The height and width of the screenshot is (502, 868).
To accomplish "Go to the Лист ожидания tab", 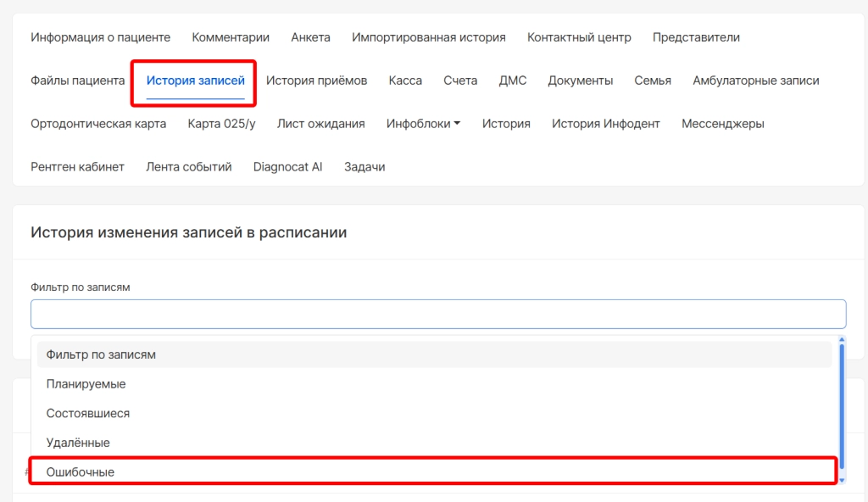I will [x=320, y=124].
